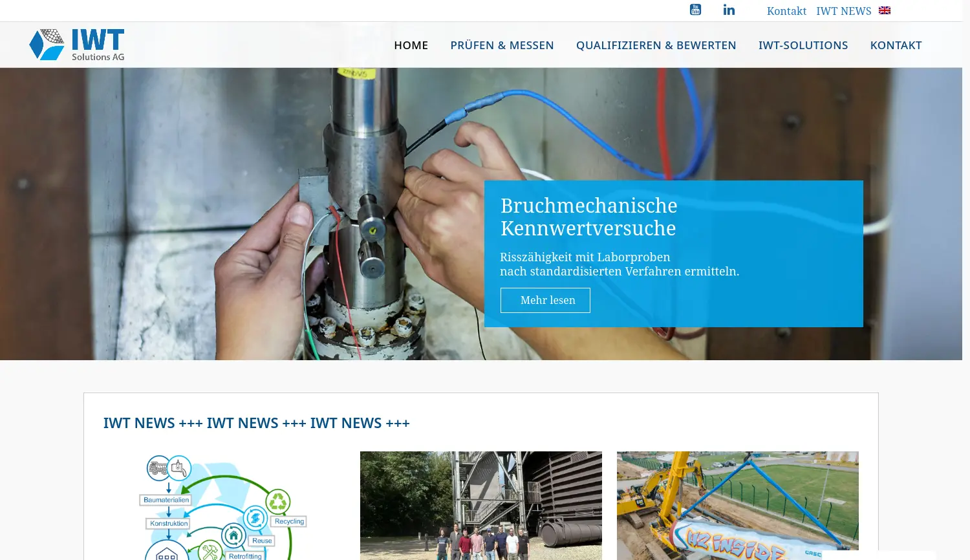Image resolution: width=970 pixels, height=560 pixels.
Task: Select KONTAKT in the main navigation
Action: pos(896,45)
